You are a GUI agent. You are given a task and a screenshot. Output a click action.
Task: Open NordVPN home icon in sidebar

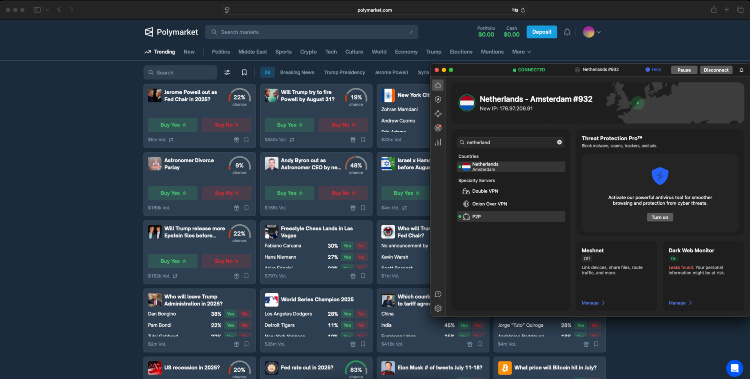438,85
